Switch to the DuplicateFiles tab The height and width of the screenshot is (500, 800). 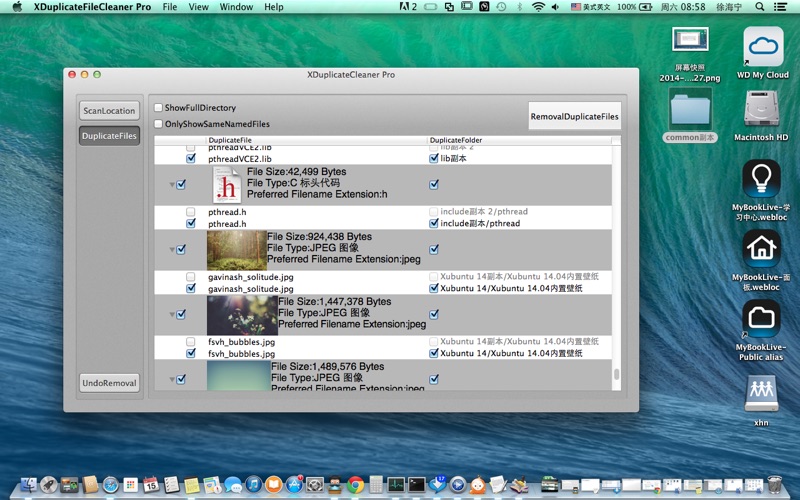[109, 136]
